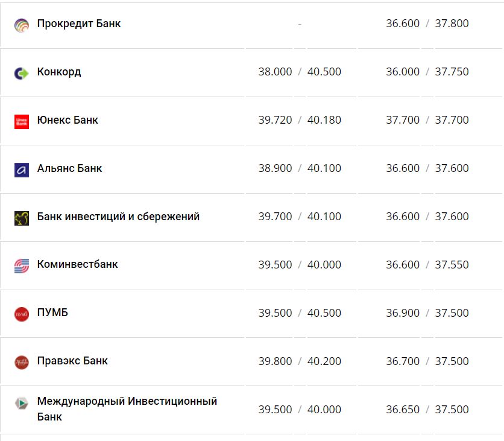Open the Коминвестбанк name link
Image resolution: width=504 pixels, height=441 pixels.
(77, 264)
